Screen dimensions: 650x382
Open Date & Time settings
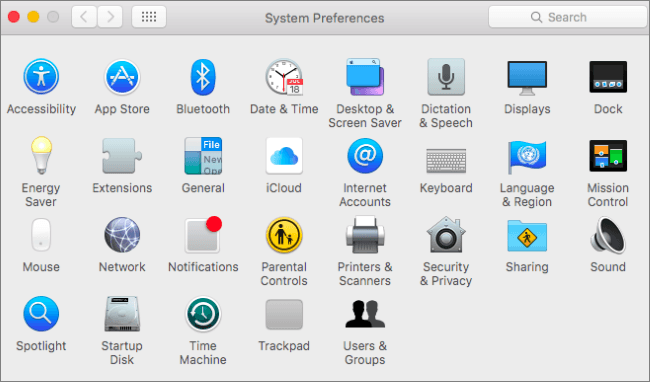coord(284,77)
